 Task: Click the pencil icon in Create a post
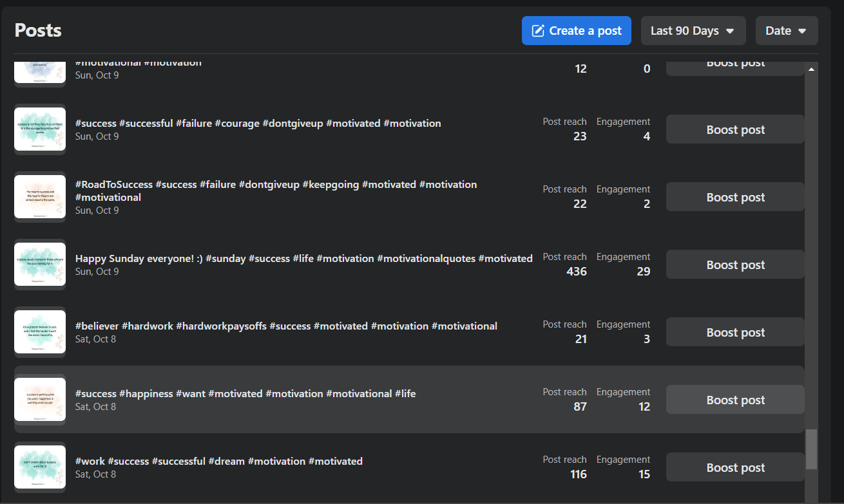tap(538, 30)
